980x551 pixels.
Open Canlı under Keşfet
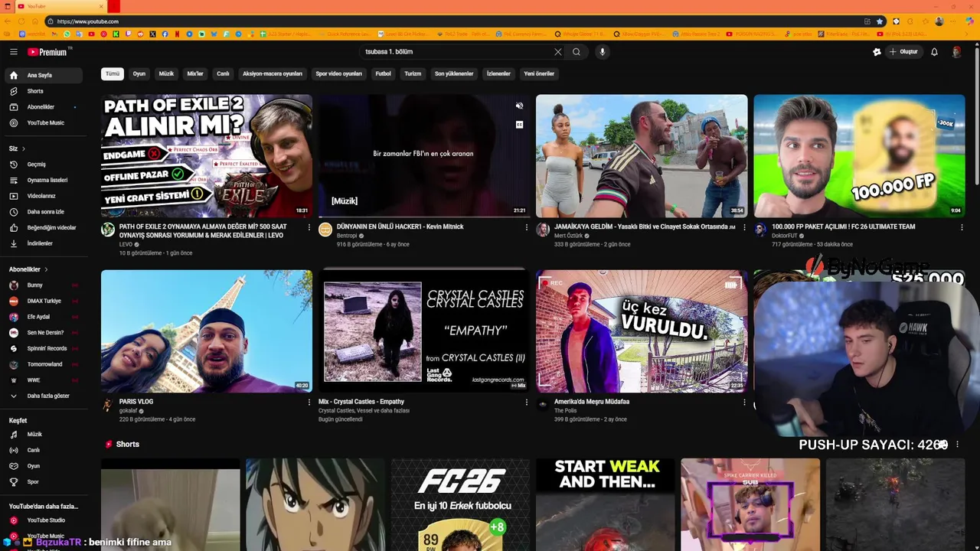(43, 450)
